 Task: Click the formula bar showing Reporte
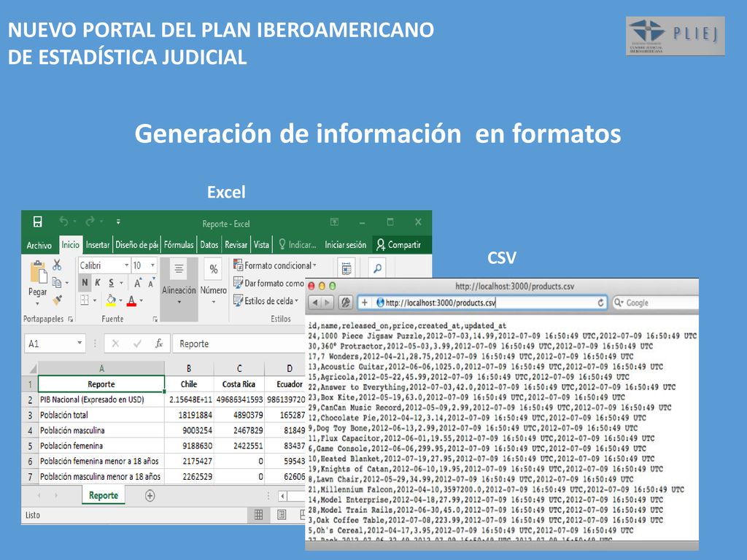pos(239,343)
